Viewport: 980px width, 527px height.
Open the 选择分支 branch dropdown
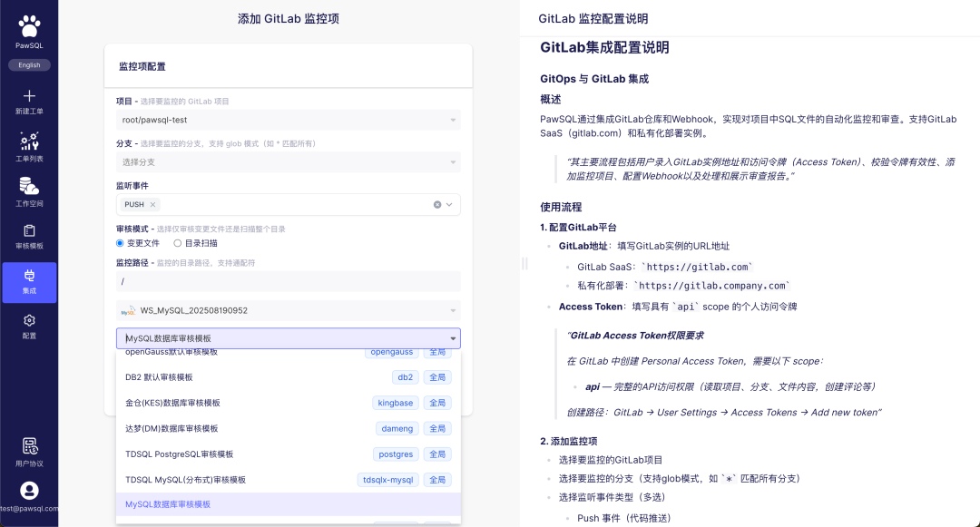tap(289, 162)
